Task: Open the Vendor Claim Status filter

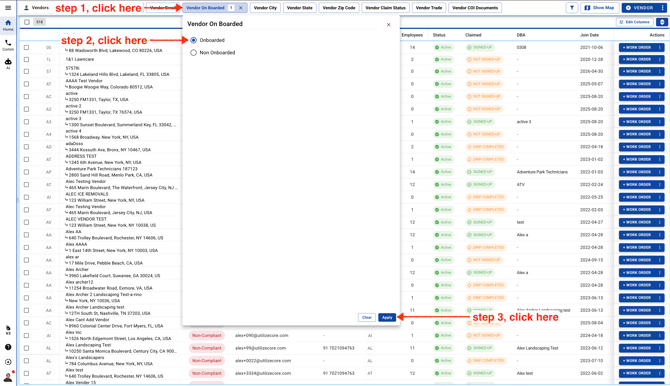Action: (385, 8)
